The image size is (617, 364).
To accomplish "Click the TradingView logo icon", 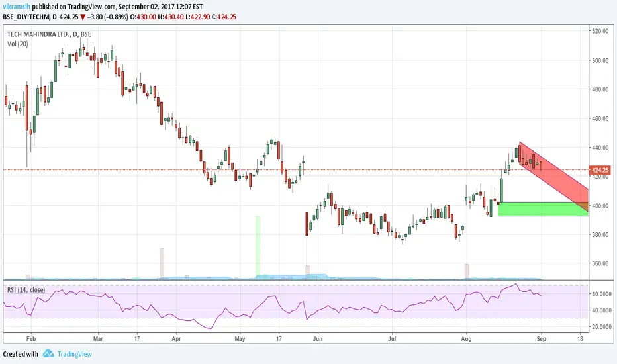I will [x=48, y=353].
